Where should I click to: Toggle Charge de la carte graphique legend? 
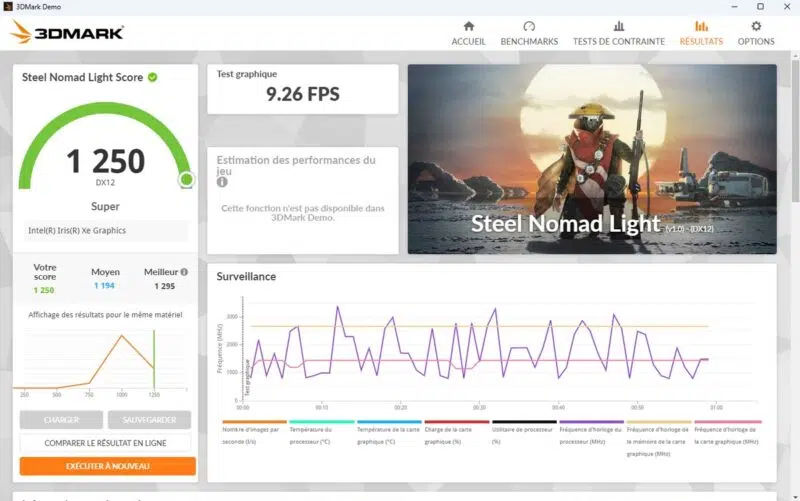coord(457,434)
